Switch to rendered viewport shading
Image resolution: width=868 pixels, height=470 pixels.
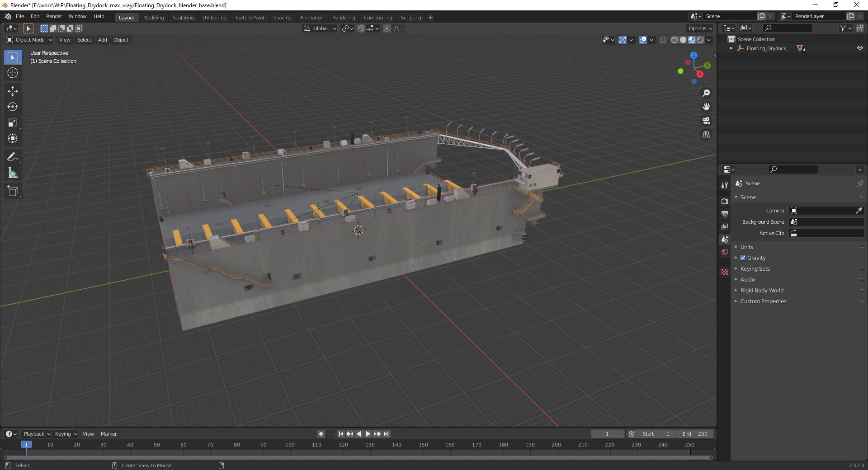[700, 40]
